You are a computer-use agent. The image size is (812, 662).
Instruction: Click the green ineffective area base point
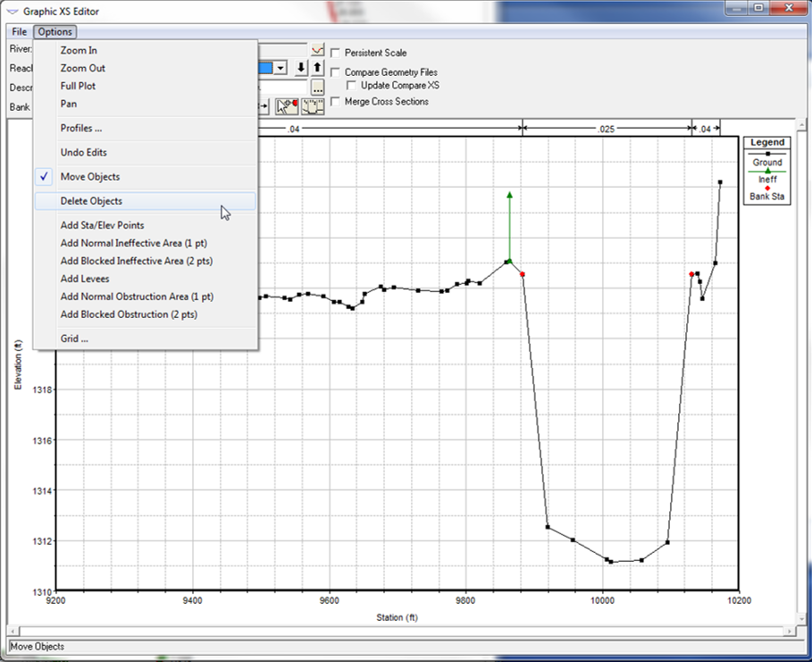509,261
